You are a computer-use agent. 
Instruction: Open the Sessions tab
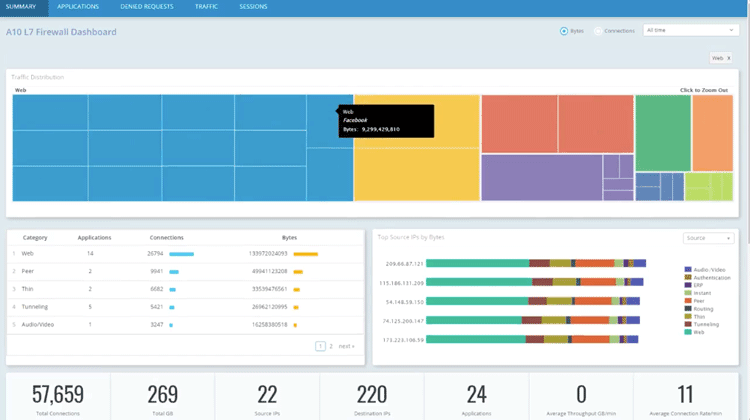[253, 7]
